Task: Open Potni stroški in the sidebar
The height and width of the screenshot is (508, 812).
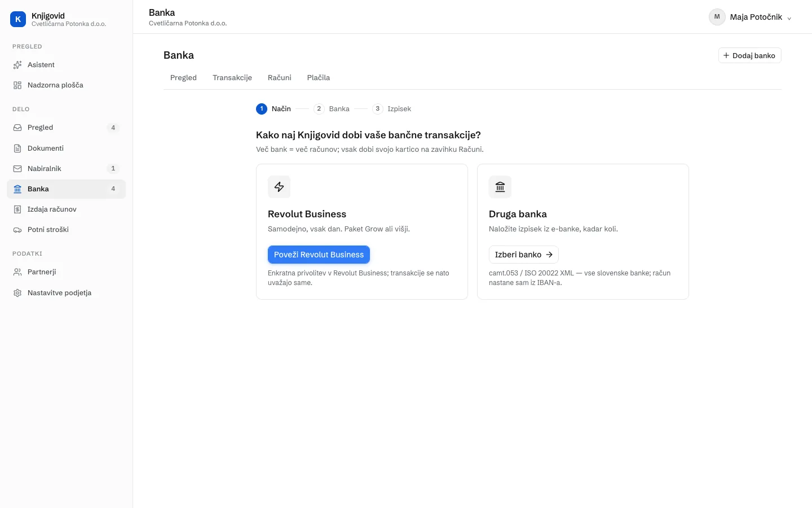Action: (66, 230)
